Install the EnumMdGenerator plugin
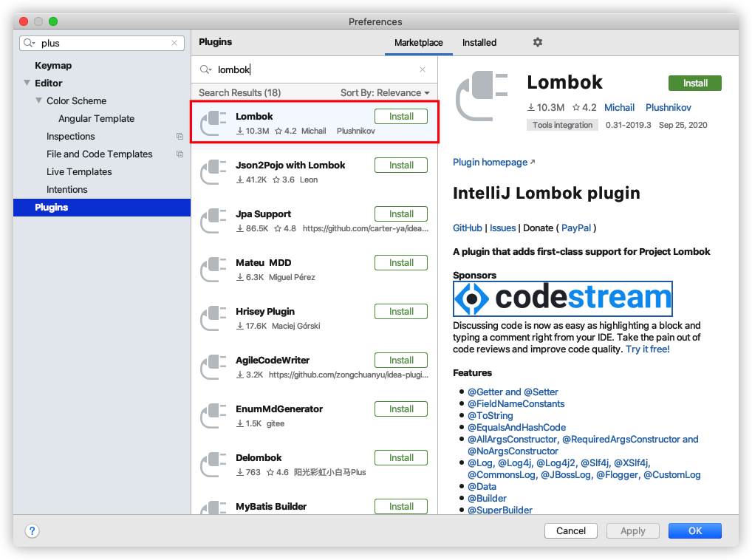The width and height of the screenshot is (752, 560). click(401, 409)
